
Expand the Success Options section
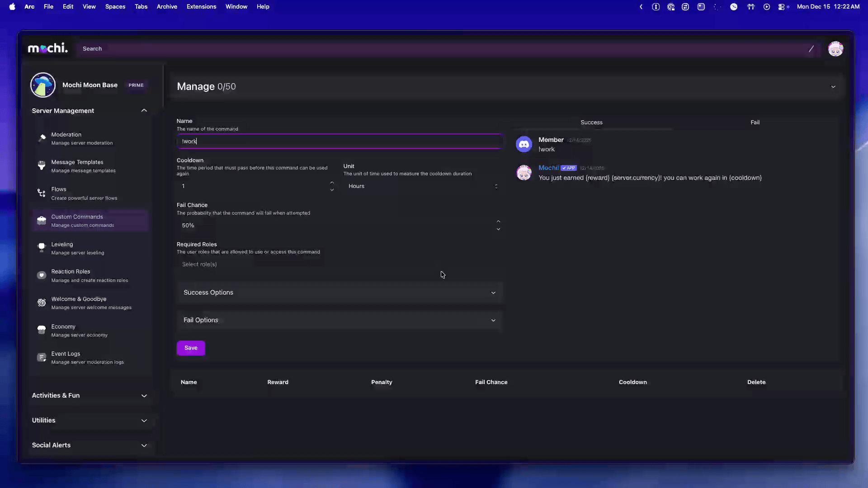click(x=339, y=293)
